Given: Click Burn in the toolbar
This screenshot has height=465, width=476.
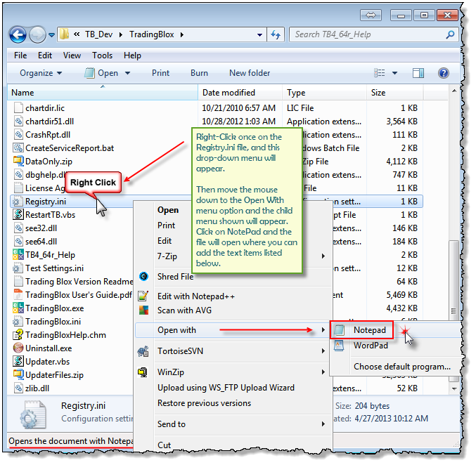Looking at the screenshot, I should 199,73.
